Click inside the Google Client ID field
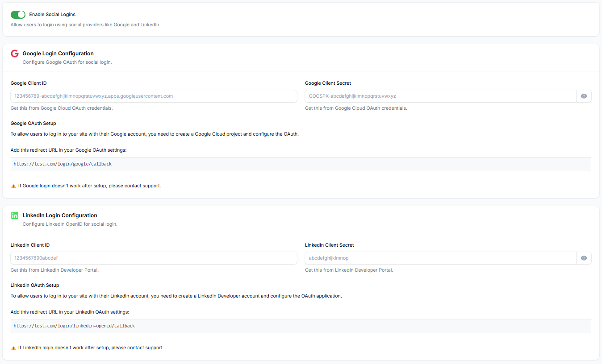This screenshot has width=602, height=364. (x=154, y=96)
